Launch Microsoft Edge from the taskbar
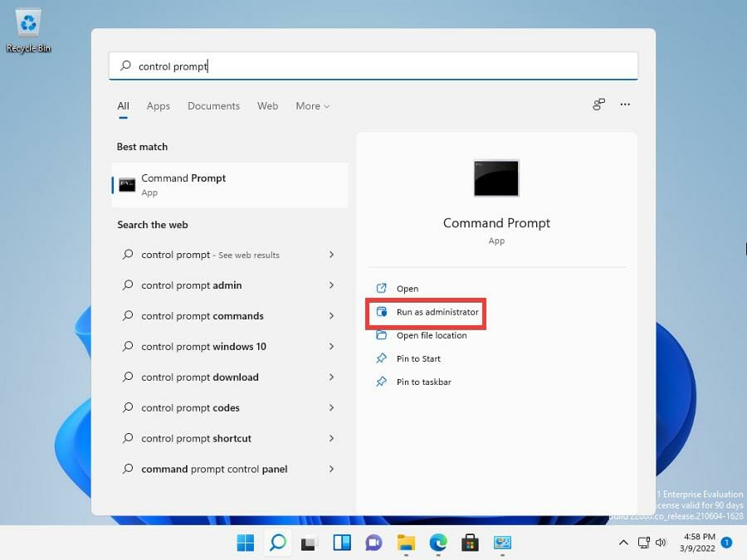Image resolution: width=747 pixels, height=560 pixels. (x=437, y=543)
